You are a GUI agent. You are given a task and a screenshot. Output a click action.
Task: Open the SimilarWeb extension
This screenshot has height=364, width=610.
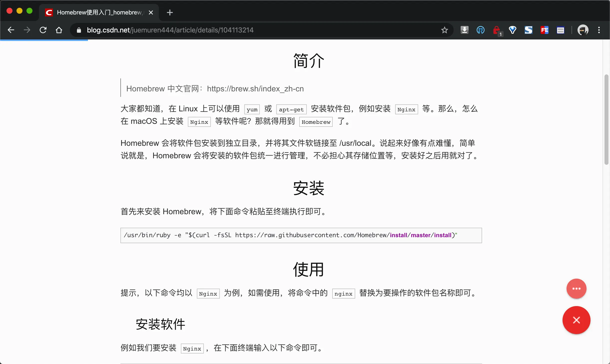[529, 30]
